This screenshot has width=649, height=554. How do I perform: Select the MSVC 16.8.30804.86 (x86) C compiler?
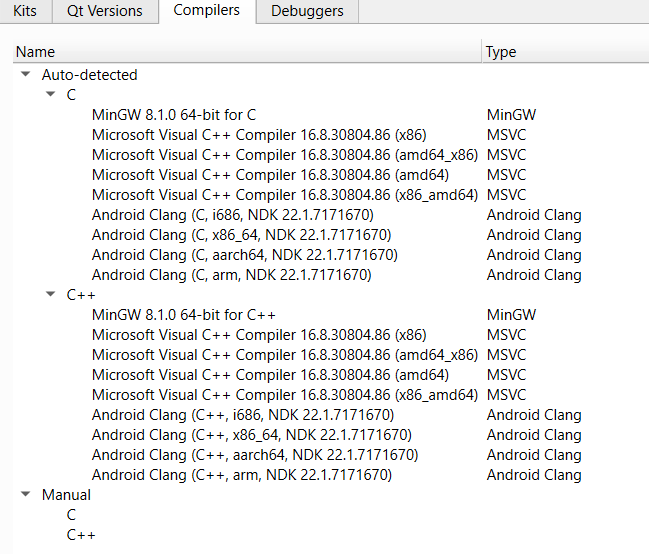coord(258,135)
